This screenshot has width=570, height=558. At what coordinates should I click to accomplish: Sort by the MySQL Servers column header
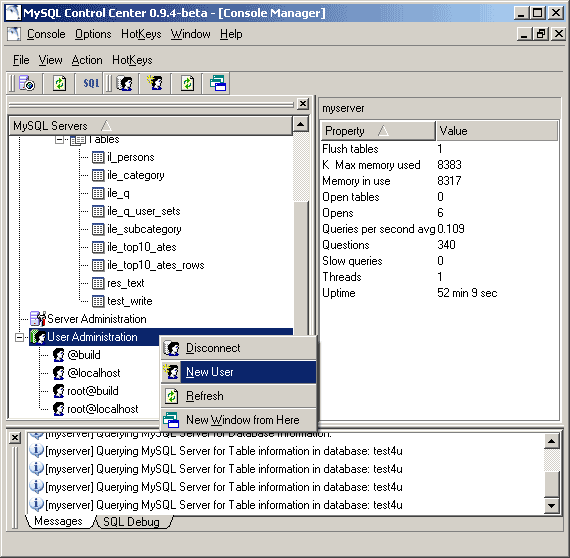(x=150, y=126)
